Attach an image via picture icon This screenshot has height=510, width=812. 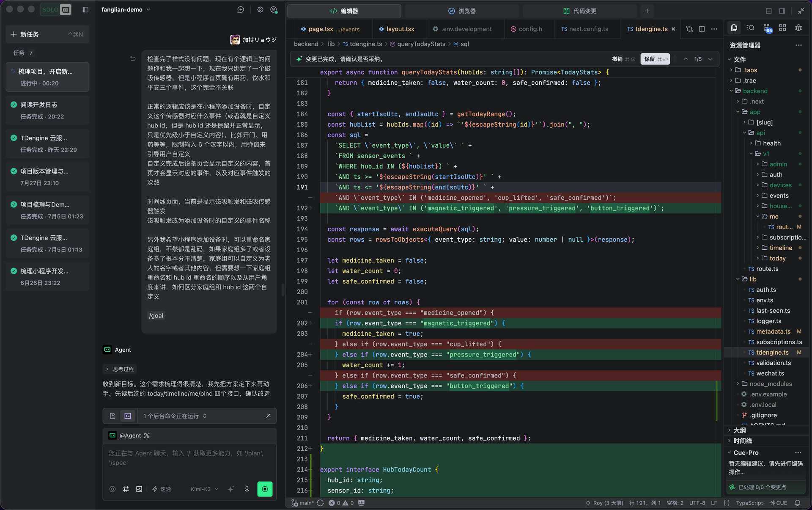click(139, 489)
